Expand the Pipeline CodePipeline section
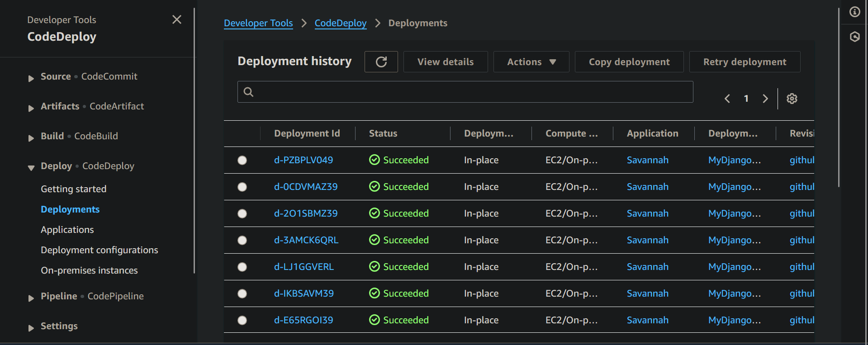This screenshot has height=345, width=868. 31,298
